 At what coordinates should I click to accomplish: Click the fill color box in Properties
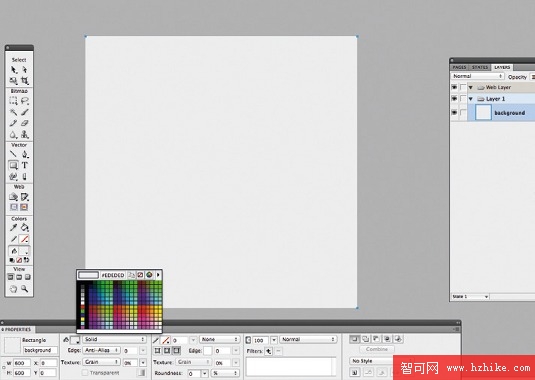(x=75, y=340)
